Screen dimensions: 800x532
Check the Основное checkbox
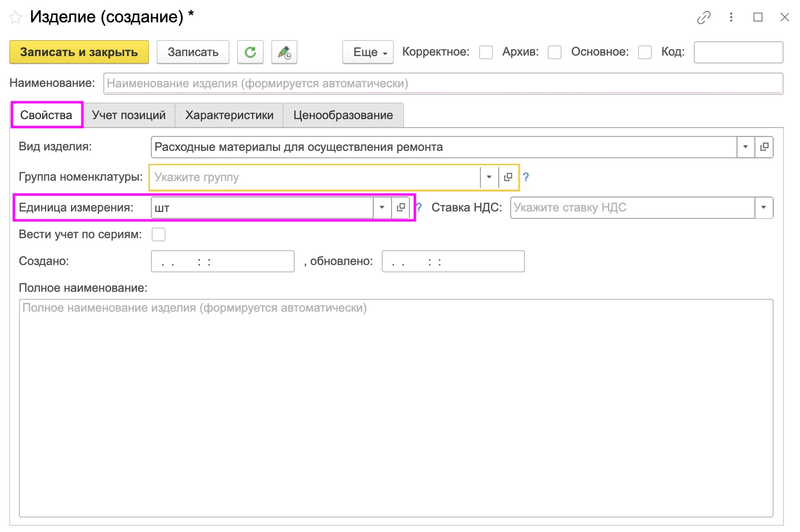tap(645, 52)
